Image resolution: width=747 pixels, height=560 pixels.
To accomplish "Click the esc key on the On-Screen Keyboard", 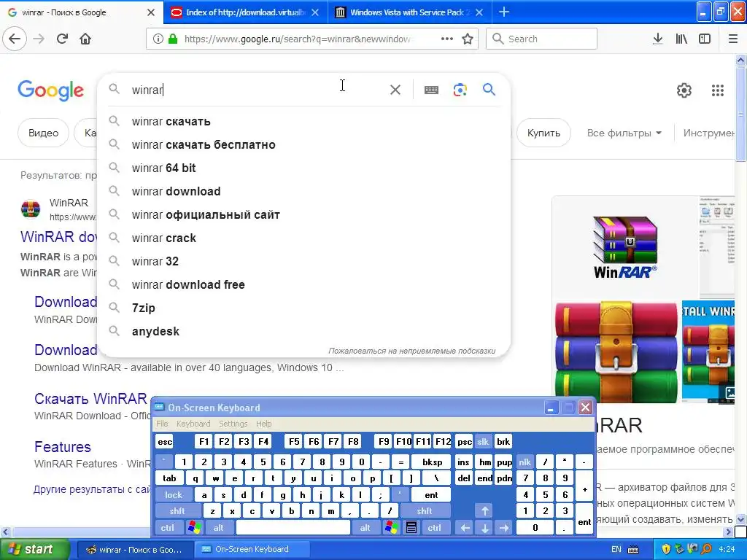I will [x=165, y=442].
